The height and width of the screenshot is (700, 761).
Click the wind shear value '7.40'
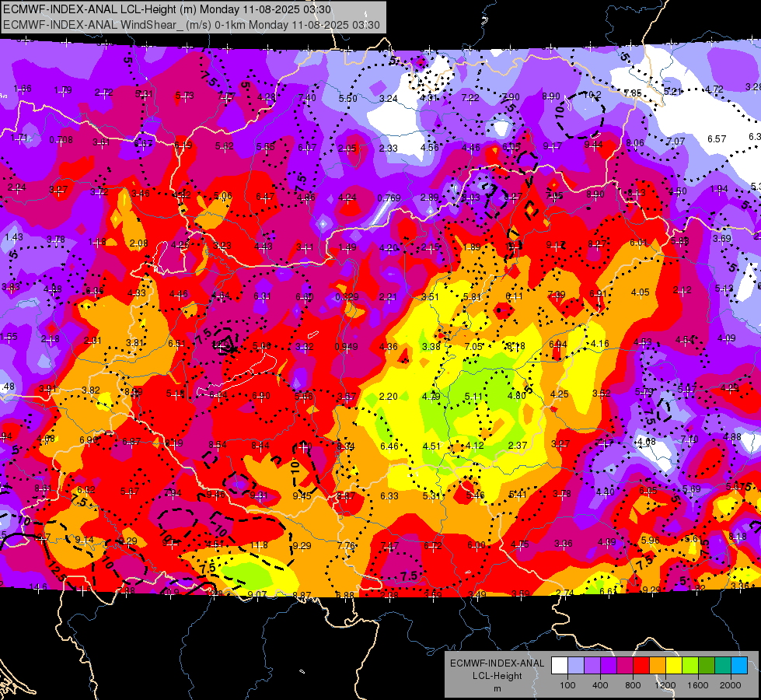coord(307,98)
